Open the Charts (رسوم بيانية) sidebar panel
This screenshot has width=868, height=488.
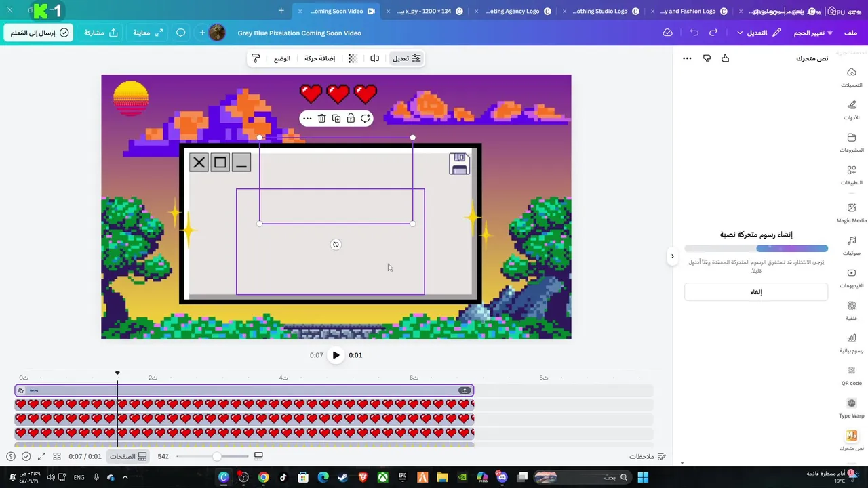point(852,344)
